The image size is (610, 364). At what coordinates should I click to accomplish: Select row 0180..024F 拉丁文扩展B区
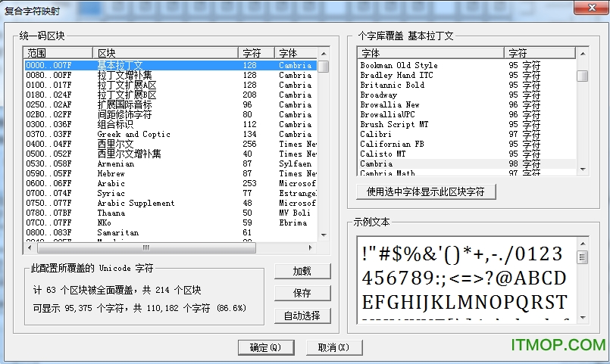pos(170,95)
